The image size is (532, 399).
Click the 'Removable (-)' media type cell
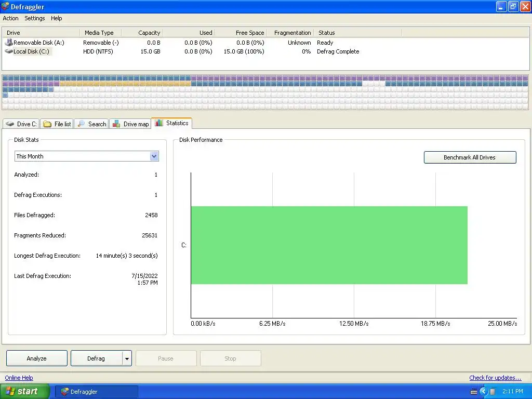pyautogui.click(x=101, y=43)
